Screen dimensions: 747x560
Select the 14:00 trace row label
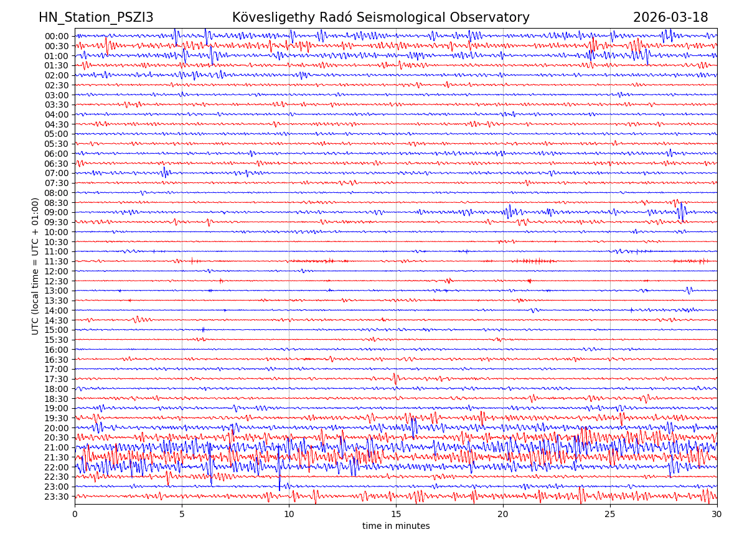pos(57,310)
